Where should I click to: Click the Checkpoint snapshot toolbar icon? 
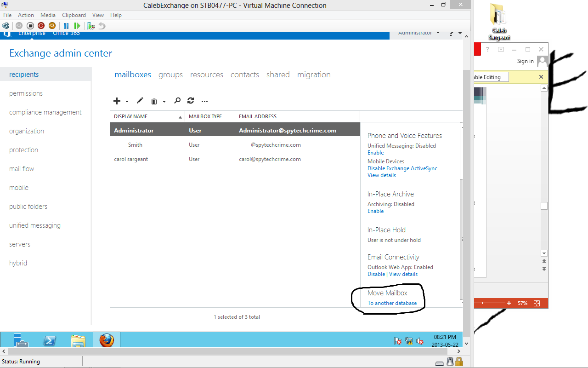coord(91,26)
